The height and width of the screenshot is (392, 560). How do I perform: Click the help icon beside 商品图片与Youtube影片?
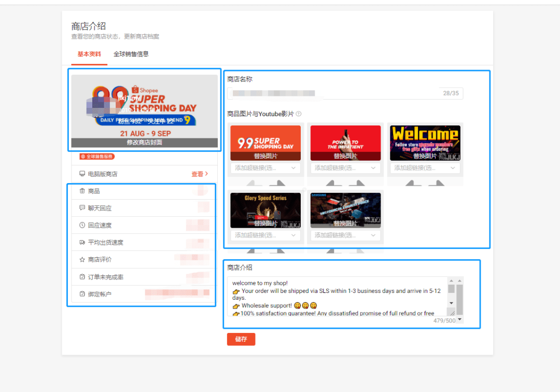click(x=299, y=114)
